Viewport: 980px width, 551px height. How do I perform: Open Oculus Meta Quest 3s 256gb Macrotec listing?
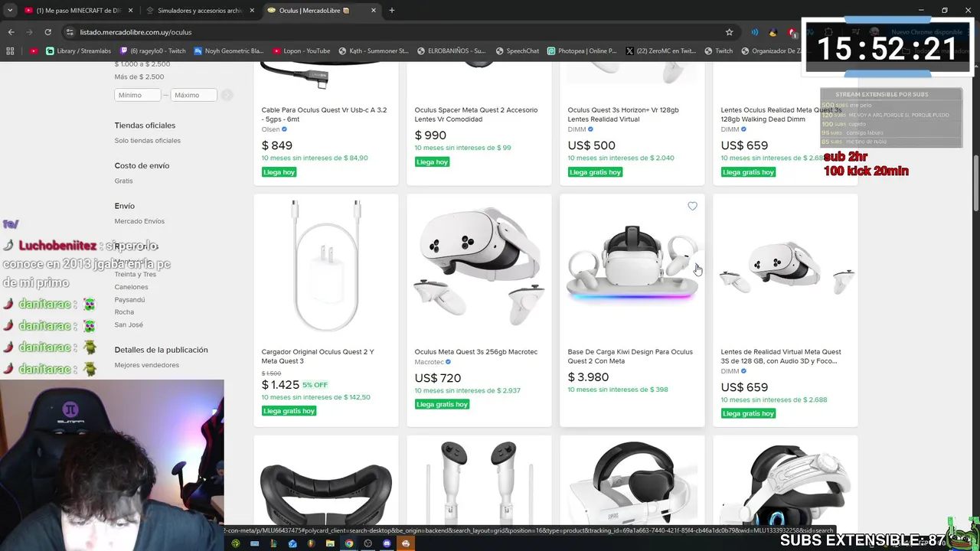(476, 352)
